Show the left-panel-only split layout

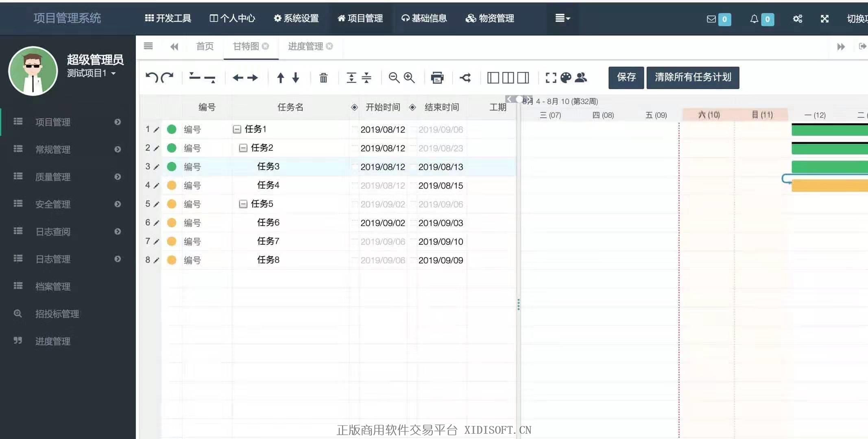point(493,77)
